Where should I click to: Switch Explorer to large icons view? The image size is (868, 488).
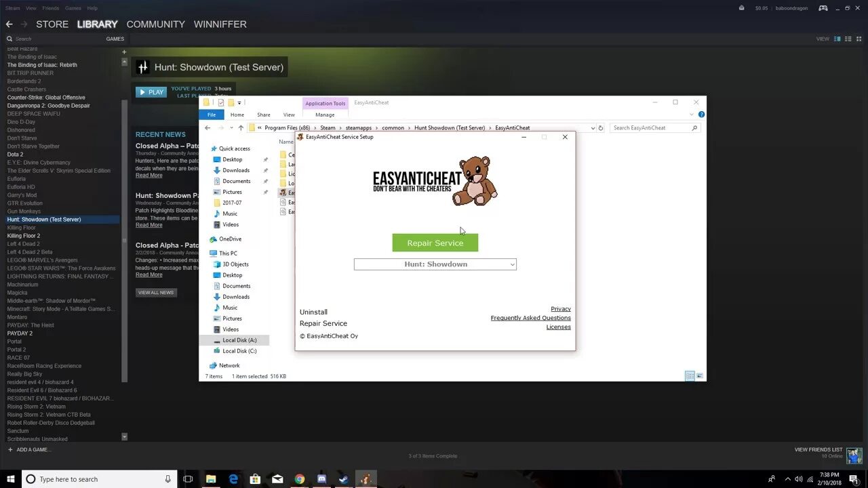click(x=699, y=376)
